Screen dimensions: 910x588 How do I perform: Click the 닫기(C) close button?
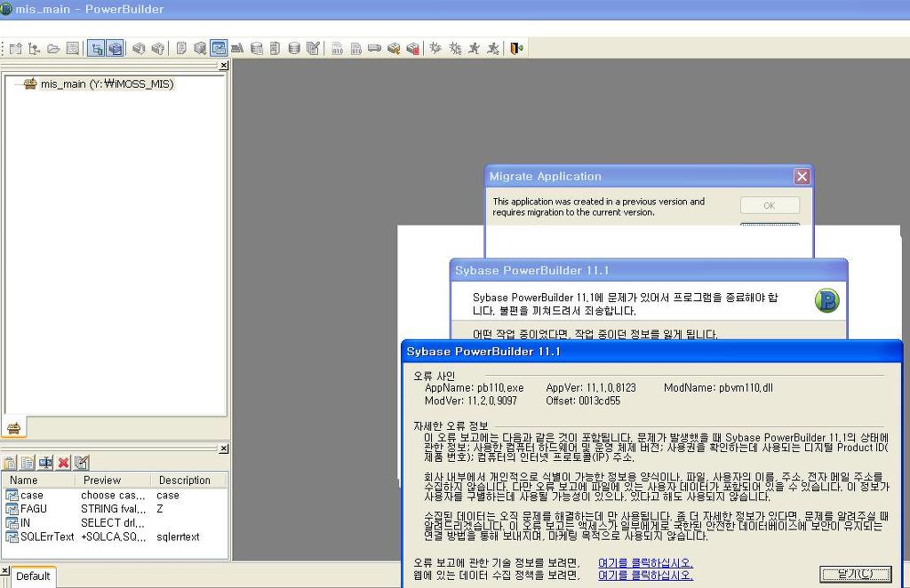[x=856, y=574]
